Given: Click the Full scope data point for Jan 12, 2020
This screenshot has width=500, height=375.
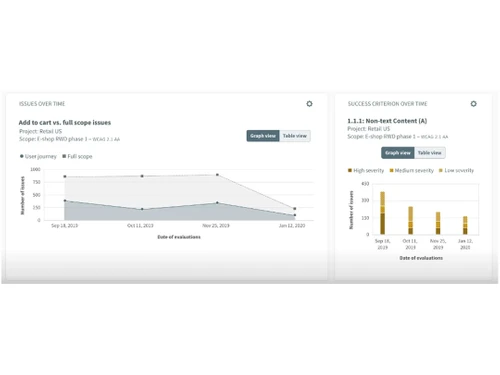Looking at the screenshot, I should point(295,209).
